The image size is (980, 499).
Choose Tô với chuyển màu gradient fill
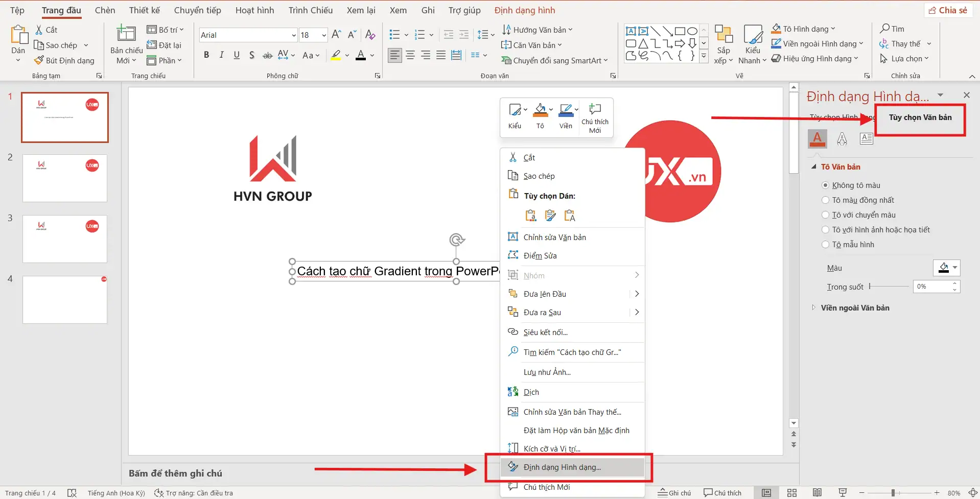[825, 215]
